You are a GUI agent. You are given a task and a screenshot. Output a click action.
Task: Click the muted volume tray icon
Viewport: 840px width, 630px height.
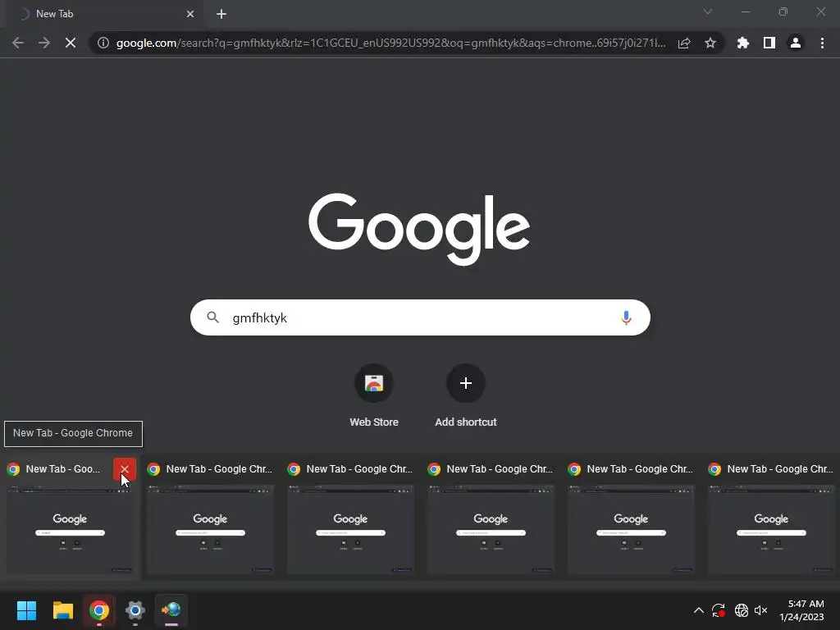(760, 610)
